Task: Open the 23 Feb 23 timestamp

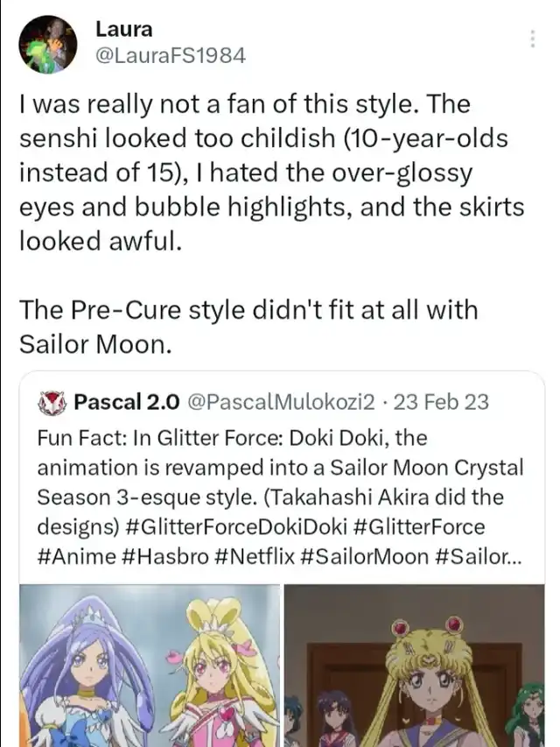Action: 442,402
